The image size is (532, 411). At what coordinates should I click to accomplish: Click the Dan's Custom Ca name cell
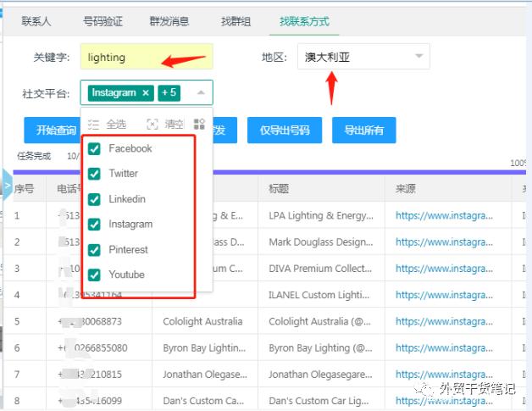coord(203,401)
